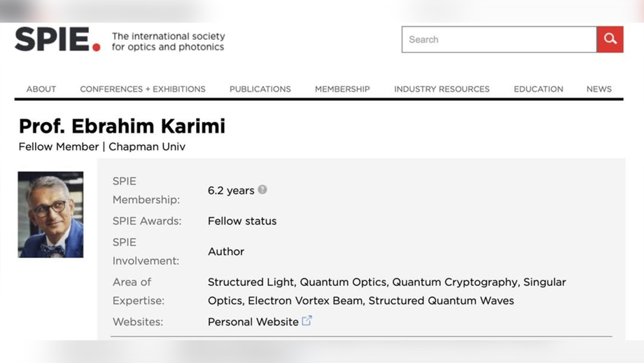This screenshot has height=363, width=644.
Task: Go to the PUBLICATIONS section
Action: click(260, 89)
